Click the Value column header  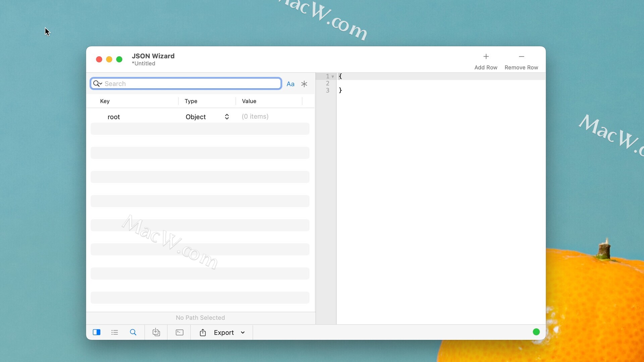249,101
